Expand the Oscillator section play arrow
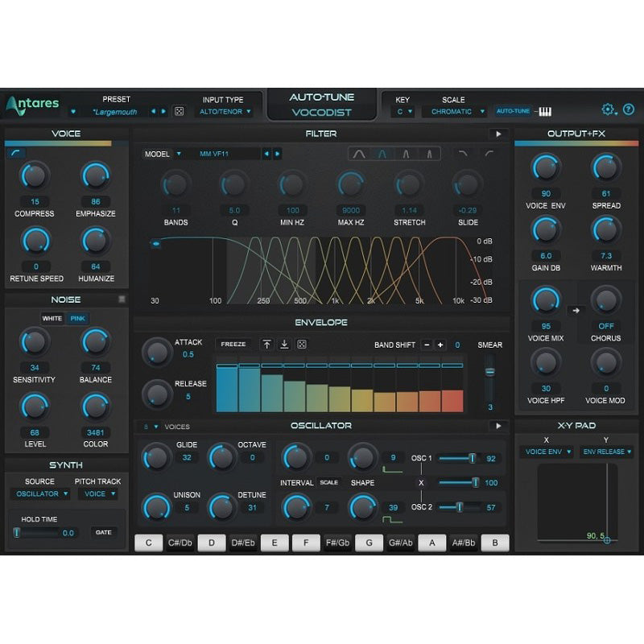 [x=498, y=426]
